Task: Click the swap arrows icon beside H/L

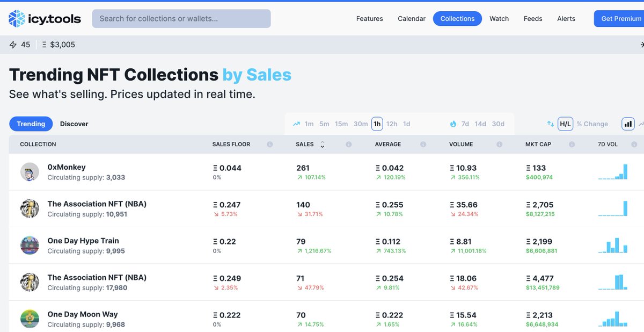Action: coord(551,124)
